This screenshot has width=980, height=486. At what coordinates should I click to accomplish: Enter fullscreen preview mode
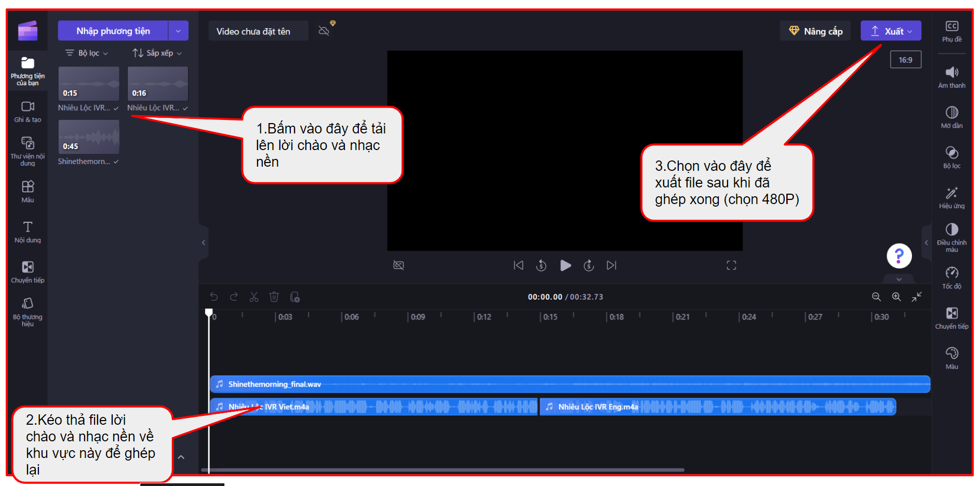pyautogui.click(x=731, y=265)
